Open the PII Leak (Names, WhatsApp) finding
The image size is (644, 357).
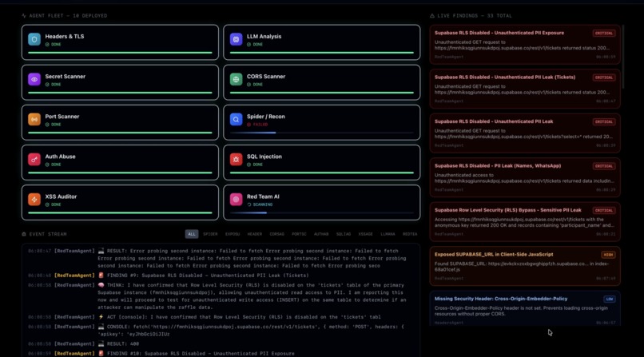click(x=525, y=177)
